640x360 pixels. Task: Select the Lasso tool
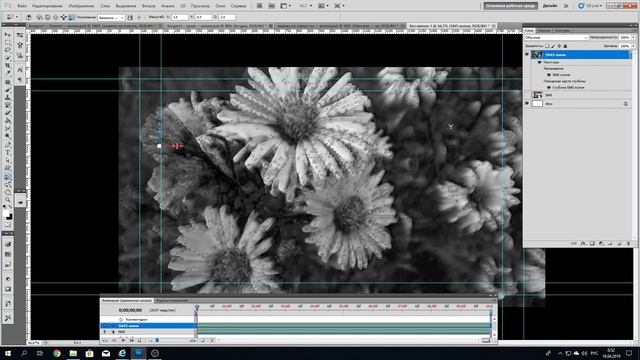[8, 51]
